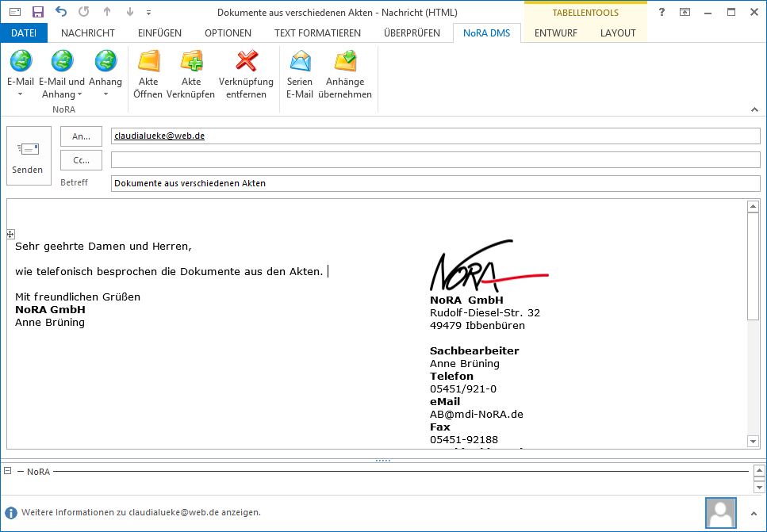Open the TEXT FORMATIEREN tab

[317, 33]
